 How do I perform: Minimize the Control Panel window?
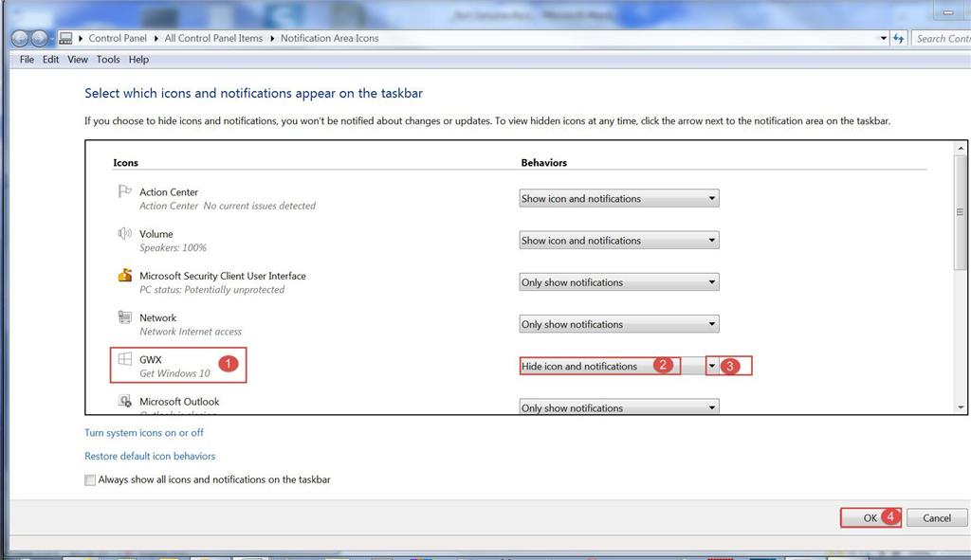[x=948, y=10]
